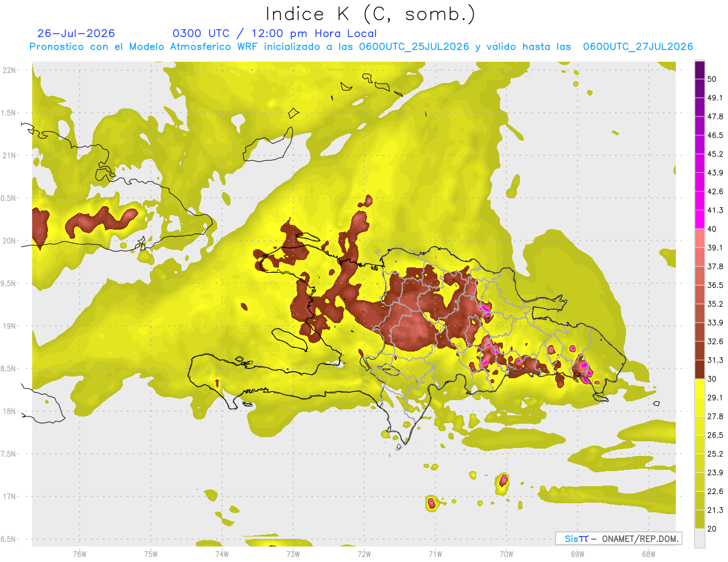Click the '0300 UTC / 12:00 pm Hora Local' text
Image resolution: width=728 pixels, height=562 pixels.
(275, 33)
